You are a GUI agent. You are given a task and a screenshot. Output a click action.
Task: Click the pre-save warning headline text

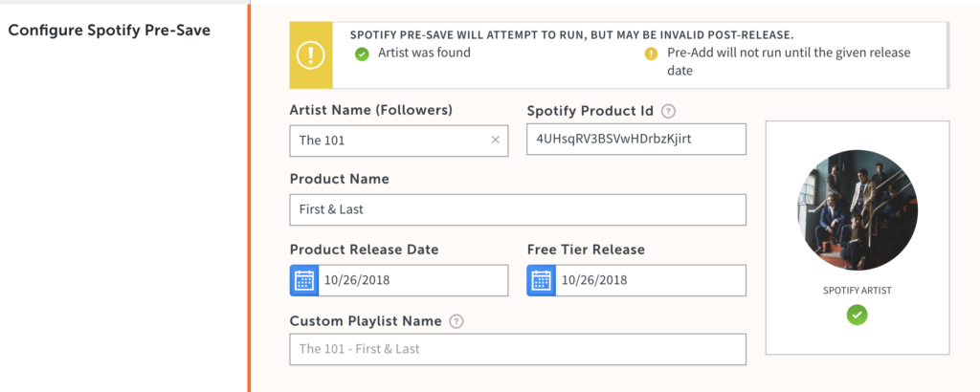pyautogui.click(x=572, y=35)
